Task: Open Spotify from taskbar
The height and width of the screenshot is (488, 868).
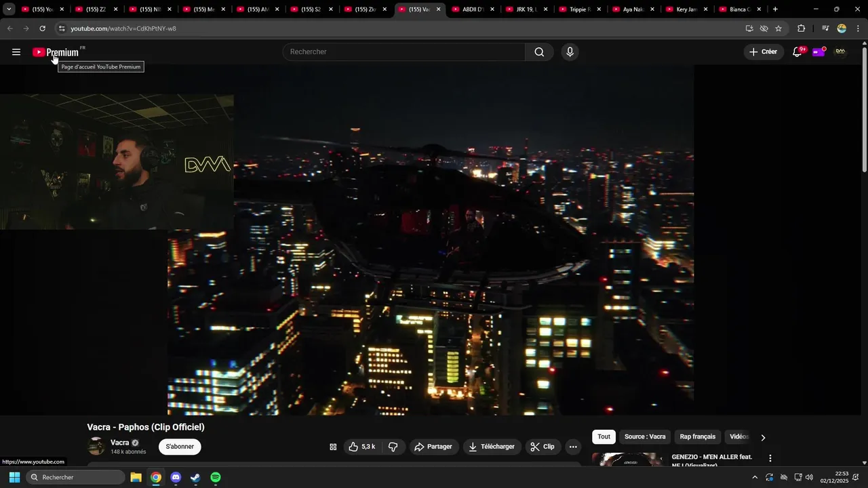Action: [216, 477]
